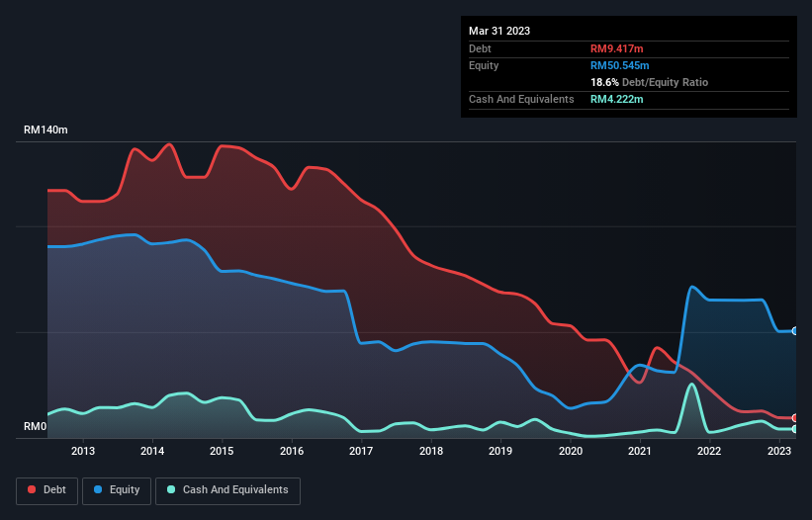This screenshot has height=520, width=812.
Task: Click the Debt row label in tooltip
Action: (480, 48)
